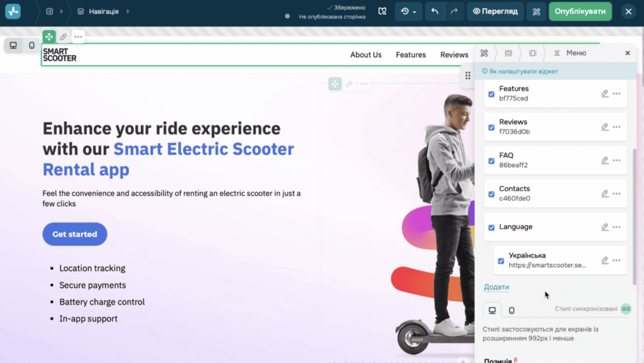Toggle the synchronized styles link switch
The image size is (644, 363).
(626, 309)
